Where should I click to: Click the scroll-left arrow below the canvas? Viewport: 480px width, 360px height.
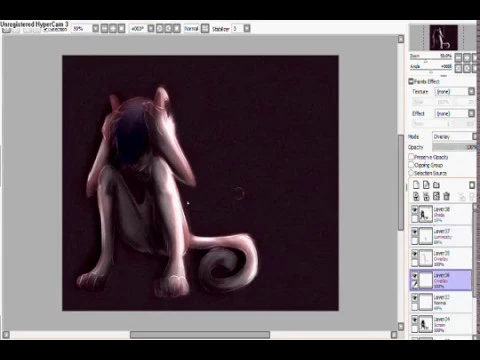[6, 334]
